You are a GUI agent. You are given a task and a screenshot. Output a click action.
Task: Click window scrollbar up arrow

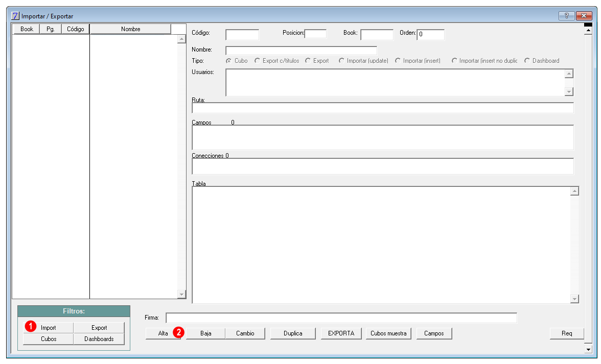(588, 31)
